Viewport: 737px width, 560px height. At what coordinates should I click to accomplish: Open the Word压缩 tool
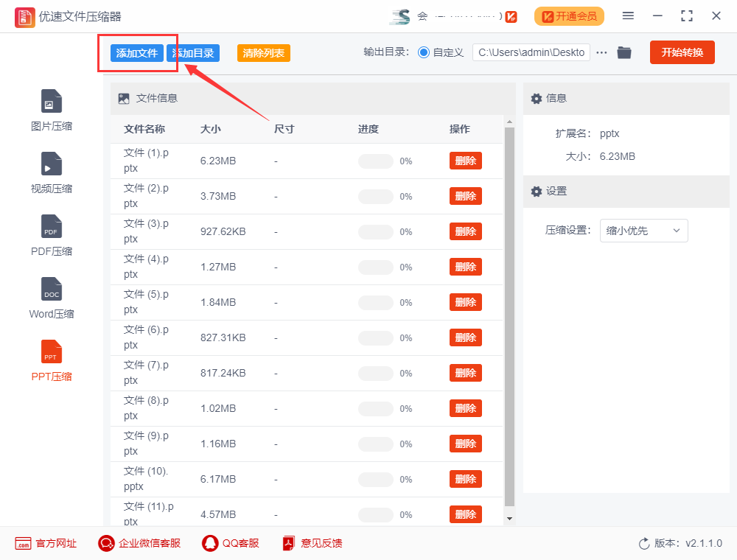52,298
